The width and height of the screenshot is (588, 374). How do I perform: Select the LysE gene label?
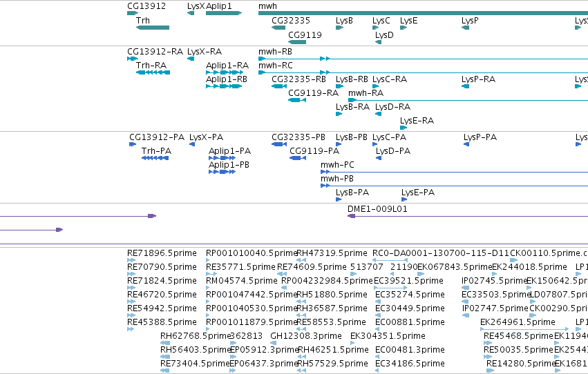point(409,21)
